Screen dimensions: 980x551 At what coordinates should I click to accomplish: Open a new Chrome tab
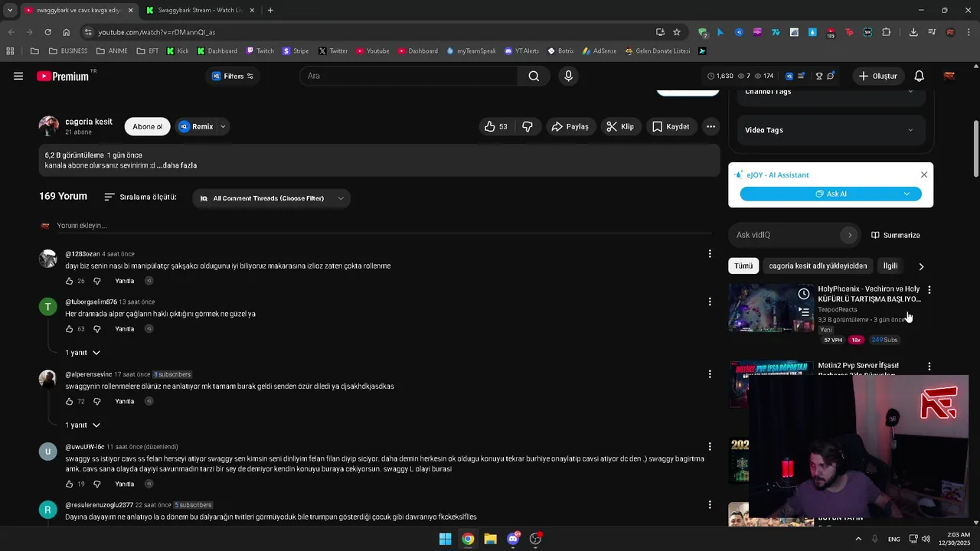point(270,10)
